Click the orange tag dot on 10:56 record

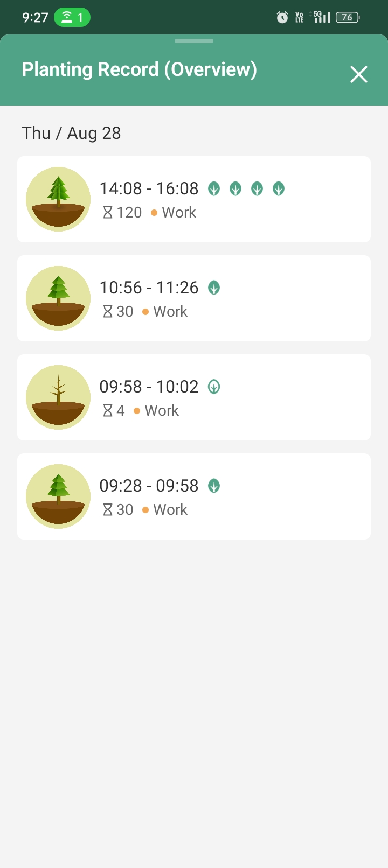click(145, 312)
